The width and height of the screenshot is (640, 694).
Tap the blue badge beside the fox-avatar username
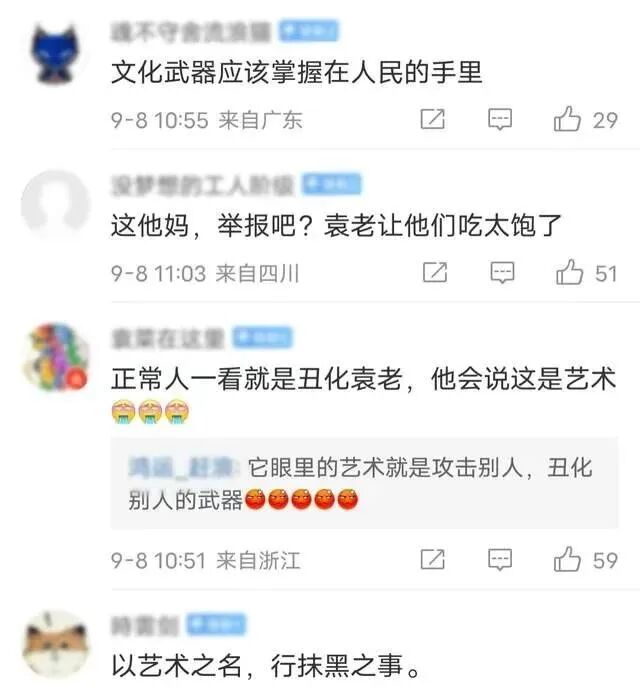216,624
